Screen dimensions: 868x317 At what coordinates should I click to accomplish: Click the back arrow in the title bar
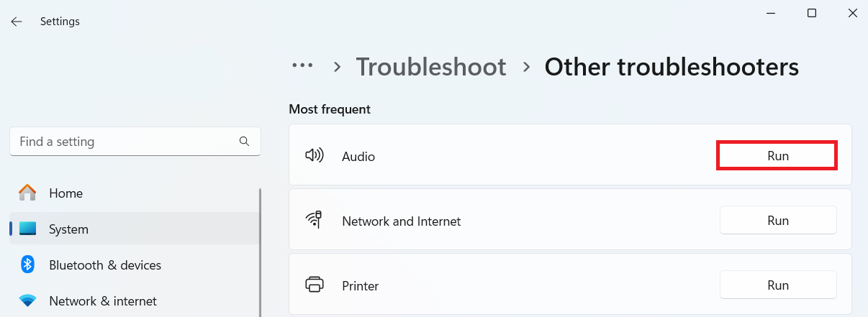pyautogui.click(x=17, y=22)
